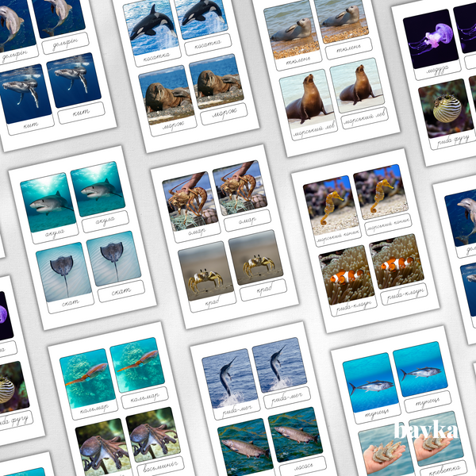Select the pufferfish picture on the top-right sheet
The height and width of the screenshot is (476, 476).
(x=446, y=109)
